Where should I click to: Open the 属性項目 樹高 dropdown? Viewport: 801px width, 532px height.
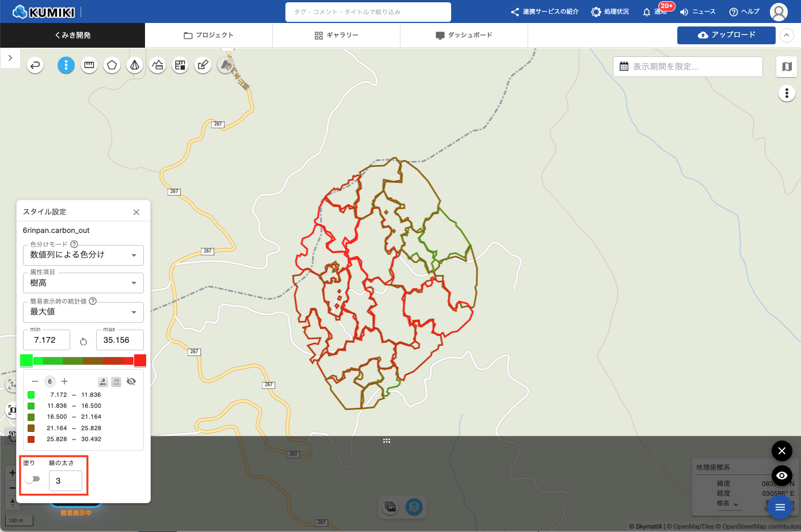(x=83, y=283)
